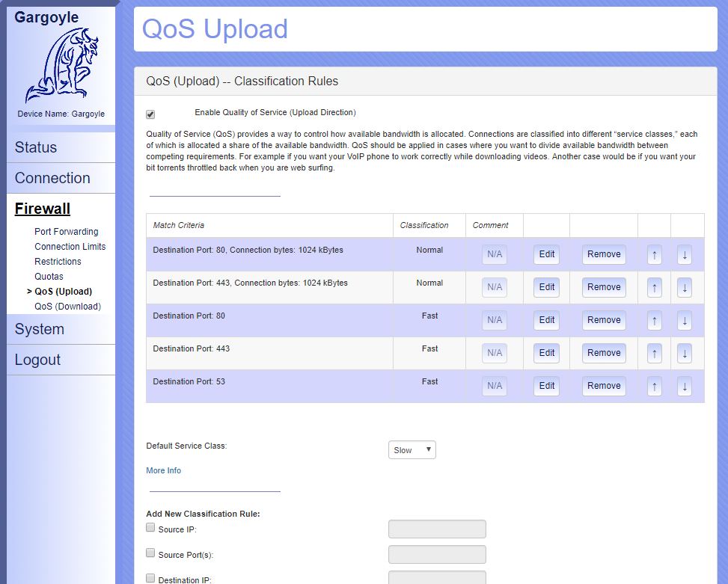Open the Status menu
This screenshot has height=584, width=728.
click(36, 147)
